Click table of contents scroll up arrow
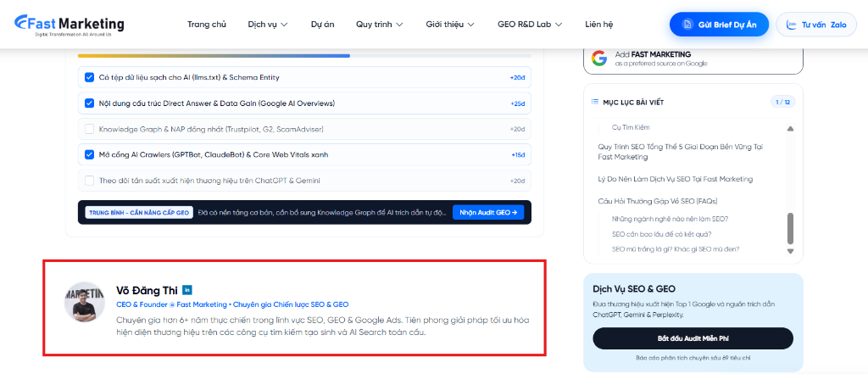 [x=791, y=129]
